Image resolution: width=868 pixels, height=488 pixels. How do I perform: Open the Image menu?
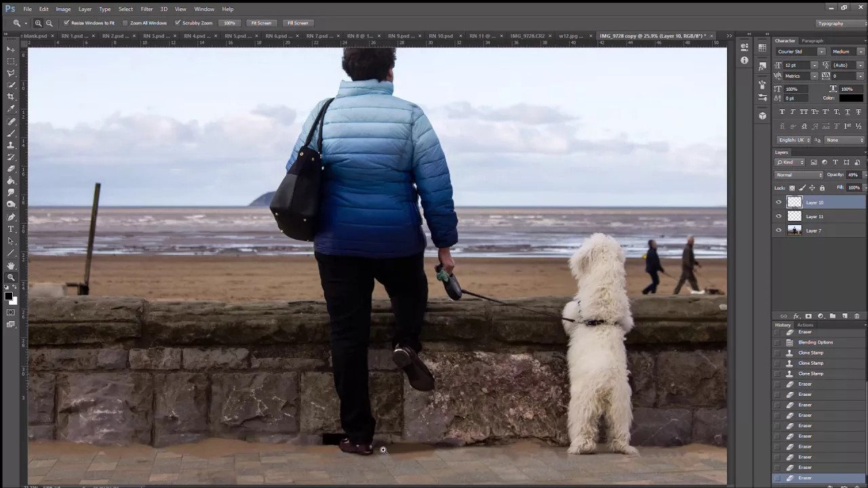click(63, 9)
